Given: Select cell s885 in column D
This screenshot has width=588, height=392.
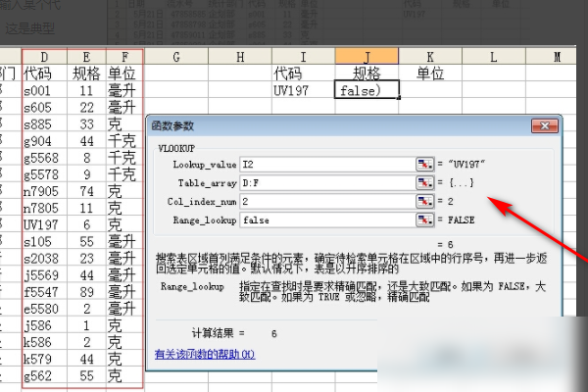Looking at the screenshot, I should pyautogui.click(x=44, y=124).
